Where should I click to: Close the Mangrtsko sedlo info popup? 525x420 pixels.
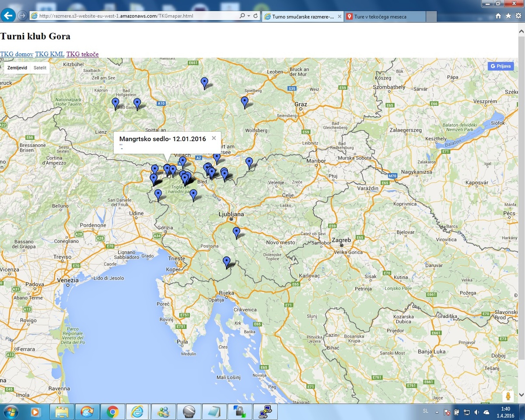pos(214,138)
